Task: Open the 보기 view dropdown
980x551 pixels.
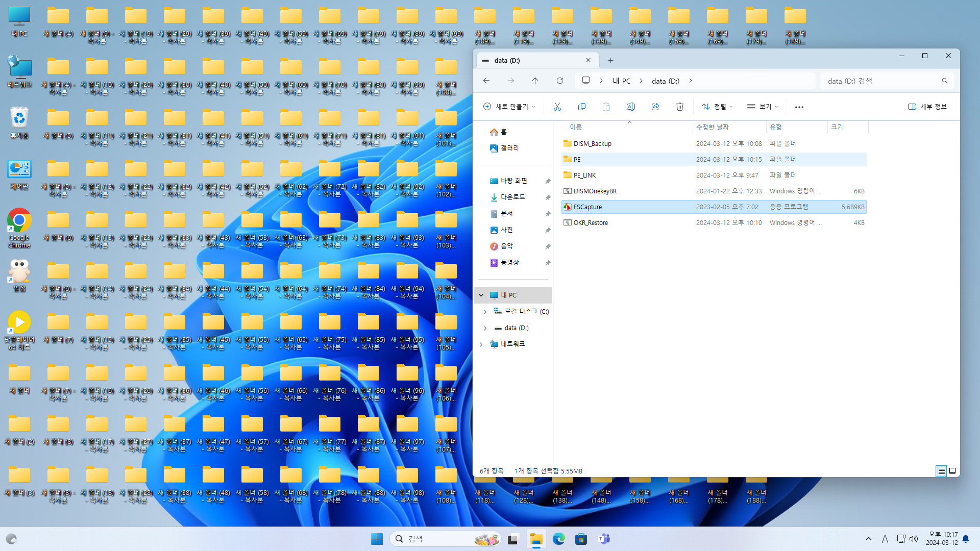Action: tap(763, 107)
